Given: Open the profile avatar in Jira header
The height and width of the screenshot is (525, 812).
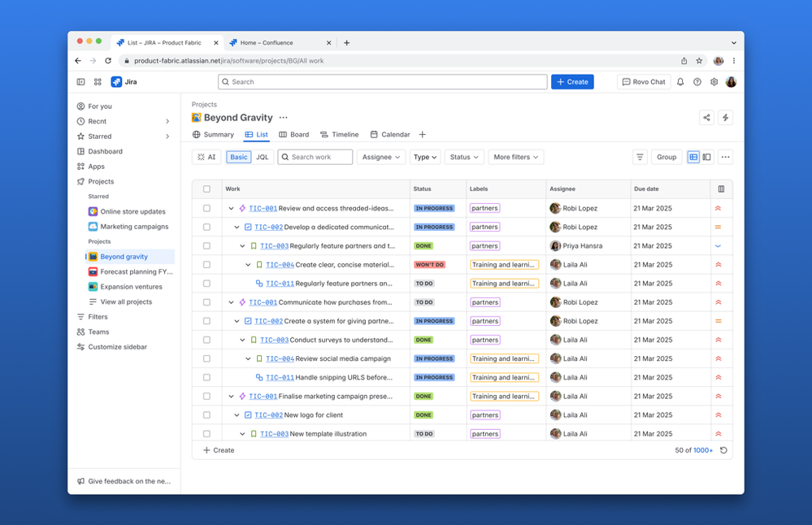Looking at the screenshot, I should (731, 82).
